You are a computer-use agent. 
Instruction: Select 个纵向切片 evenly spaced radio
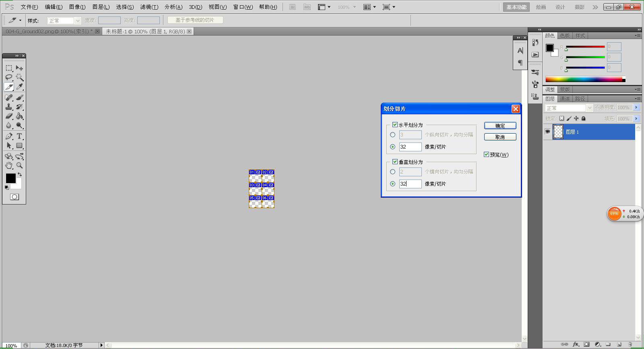click(392, 135)
